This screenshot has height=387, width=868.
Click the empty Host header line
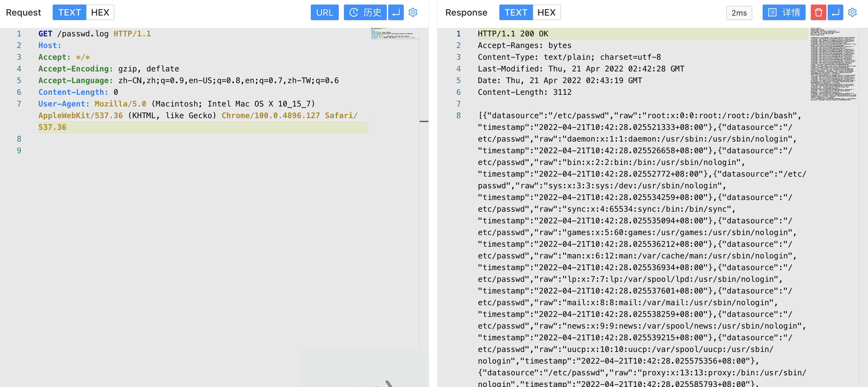50,45
